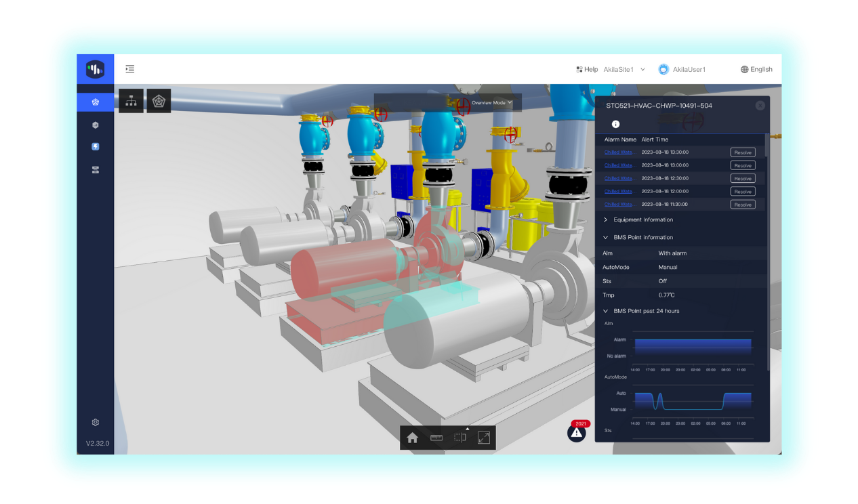Image resolution: width=858 pixels, height=504 pixels.
Task: Click the 'With alarm' Alm value
Action: click(672, 253)
